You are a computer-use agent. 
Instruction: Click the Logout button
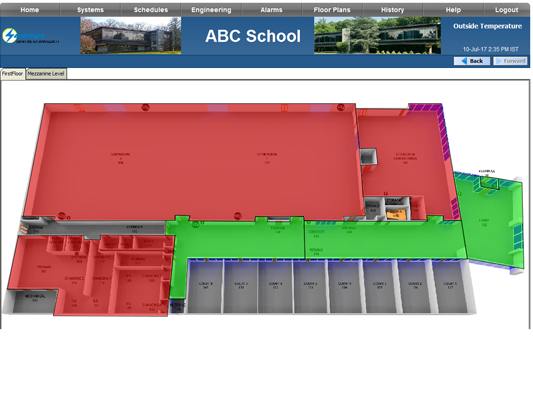[506, 10]
